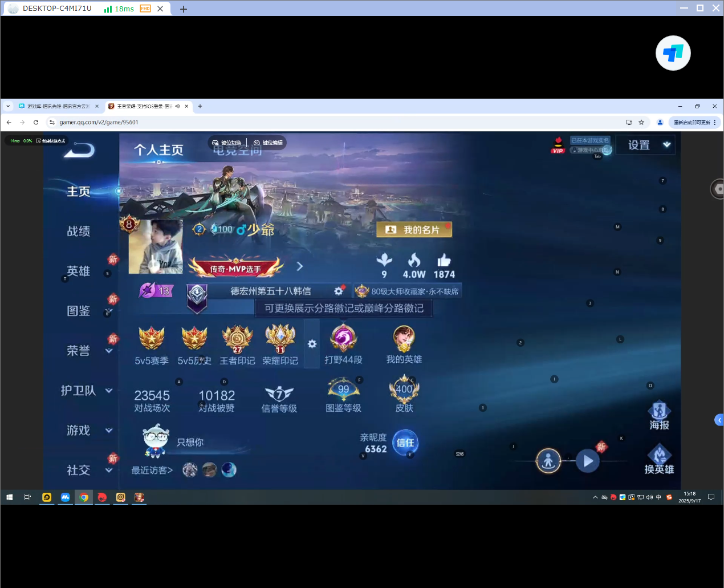The height and width of the screenshot is (588, 724).
Task: Open the Windows notification center
Action: coord(711,497)
